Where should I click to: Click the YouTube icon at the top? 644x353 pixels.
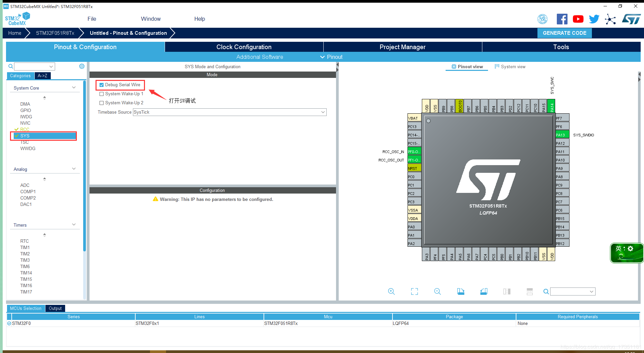578,19
